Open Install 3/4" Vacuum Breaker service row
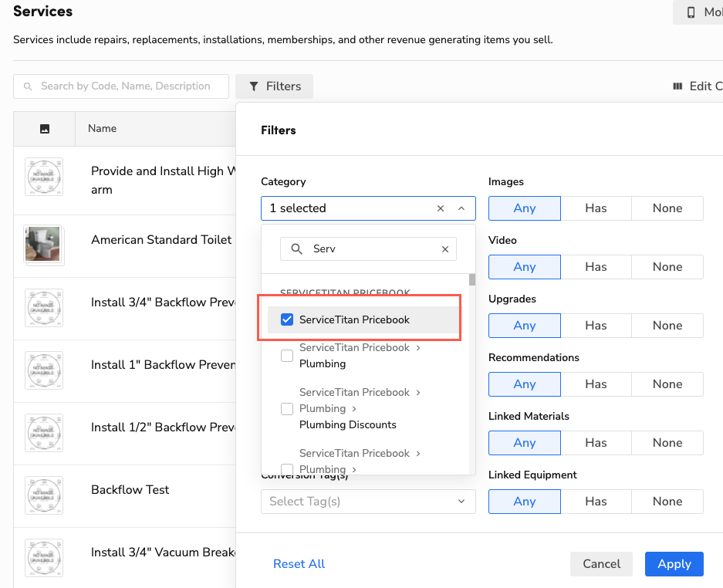 (x=124, y=558)
